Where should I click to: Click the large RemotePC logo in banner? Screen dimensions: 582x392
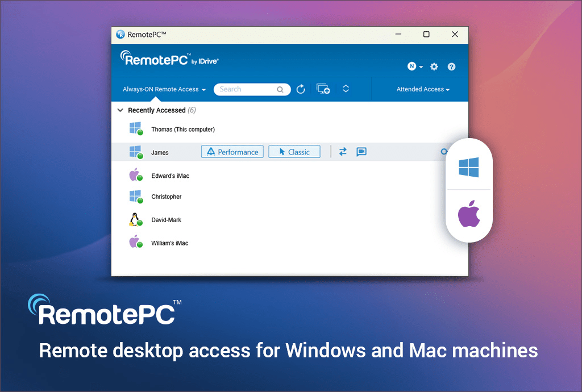tap(105, 310)
